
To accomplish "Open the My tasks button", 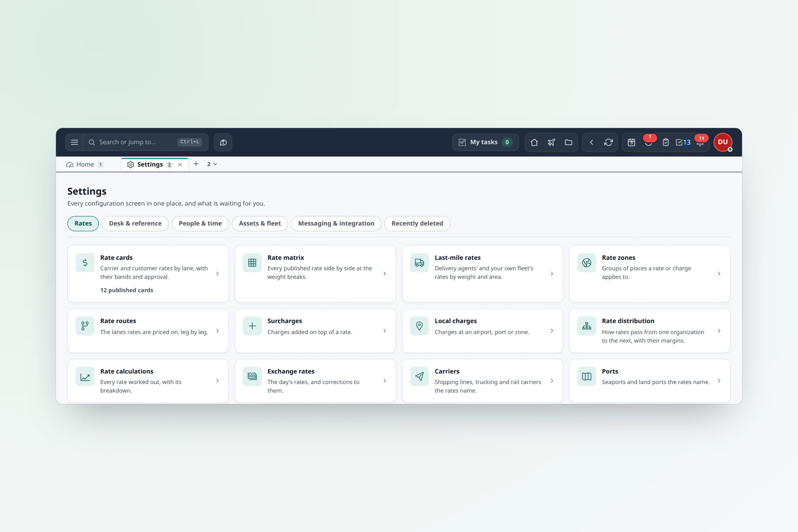I will 485,142.
